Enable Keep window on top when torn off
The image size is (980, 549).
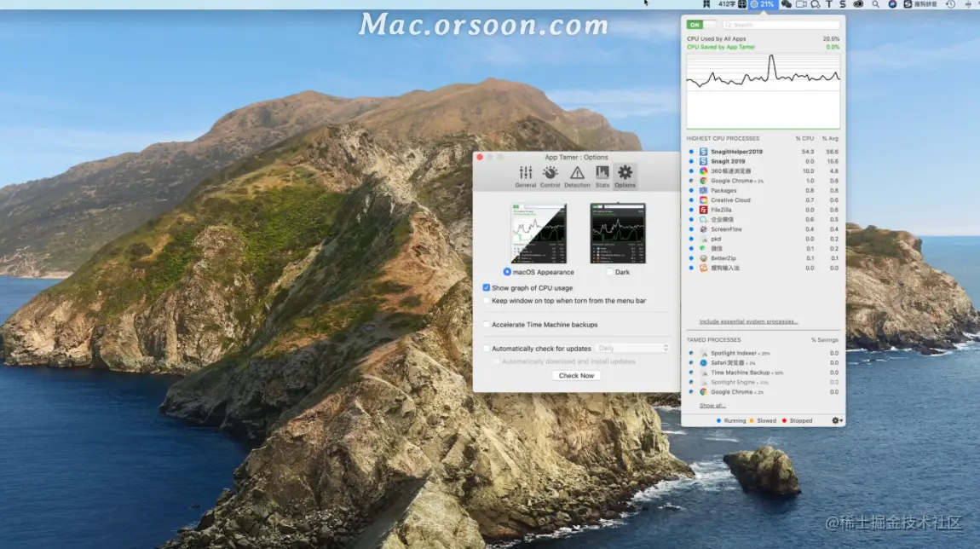point(487,301)
